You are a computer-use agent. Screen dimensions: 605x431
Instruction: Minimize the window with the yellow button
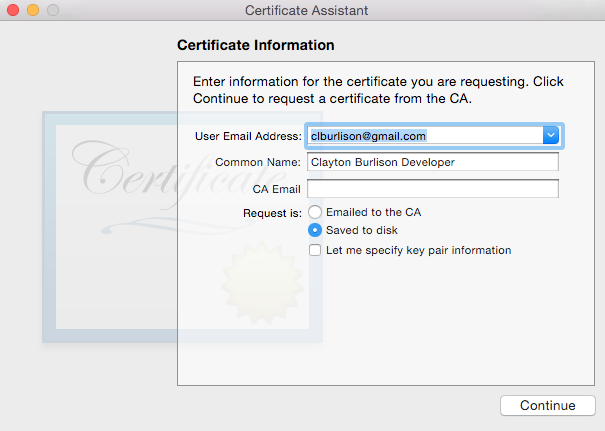[33, 10]
